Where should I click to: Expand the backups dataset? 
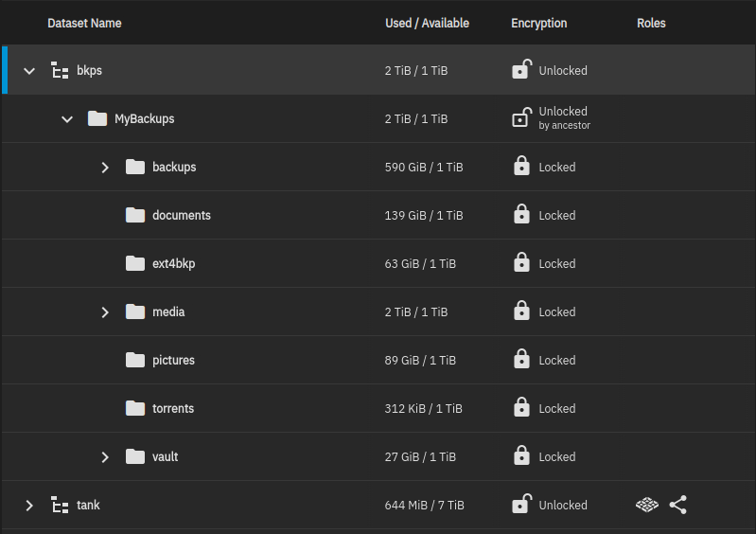105,168
